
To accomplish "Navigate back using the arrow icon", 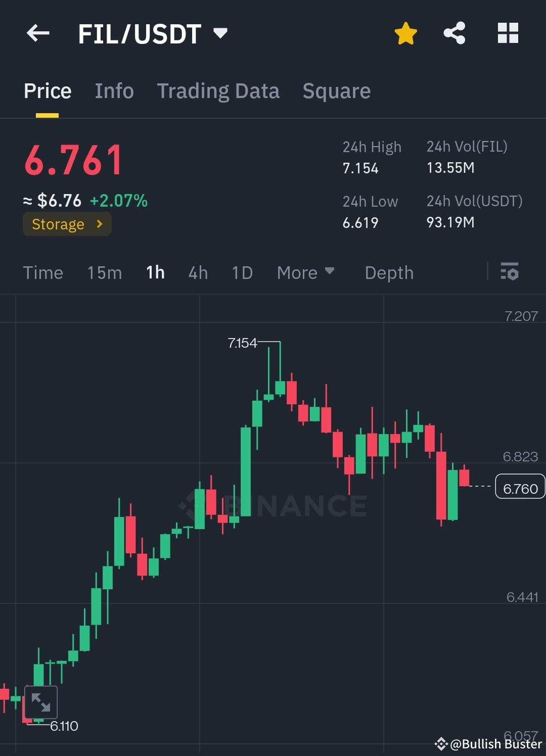I will click(x=38, y=33).
